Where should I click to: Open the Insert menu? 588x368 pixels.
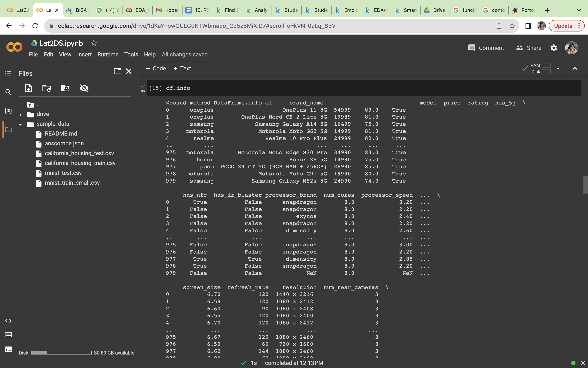84,55
